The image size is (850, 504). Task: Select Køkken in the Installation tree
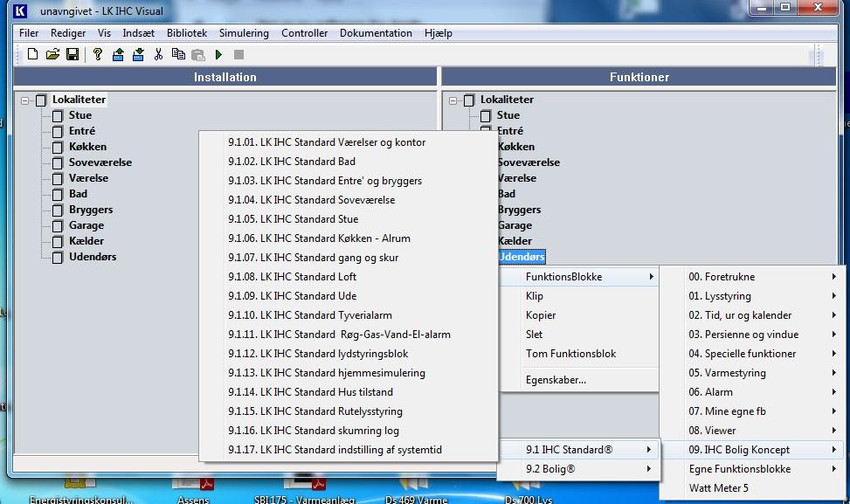(x=87, y=147)
